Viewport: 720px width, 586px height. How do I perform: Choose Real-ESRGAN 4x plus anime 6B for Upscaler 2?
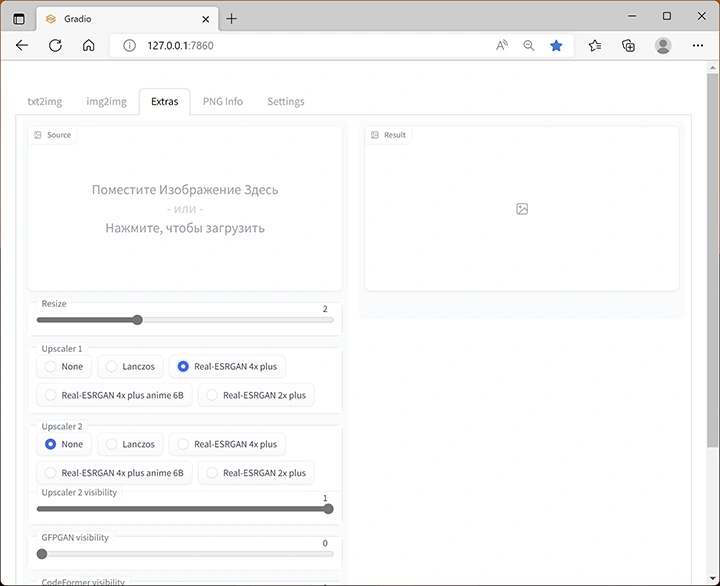point(114,473)
